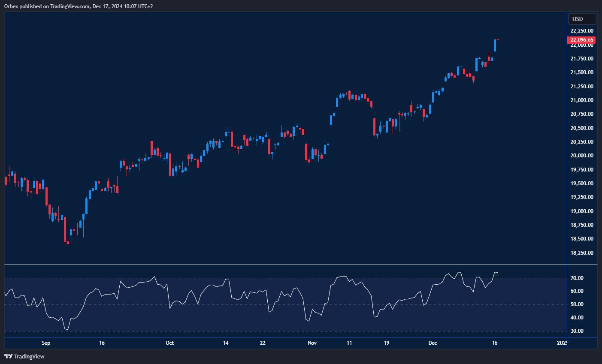
Task: Open the USD currency selector
Action: (581, 19)
